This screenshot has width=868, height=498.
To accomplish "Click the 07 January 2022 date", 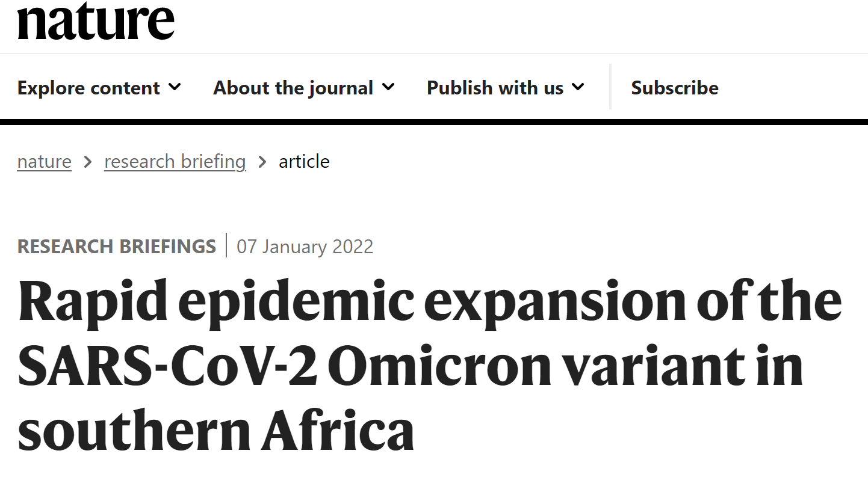I will tap(305, 247).
